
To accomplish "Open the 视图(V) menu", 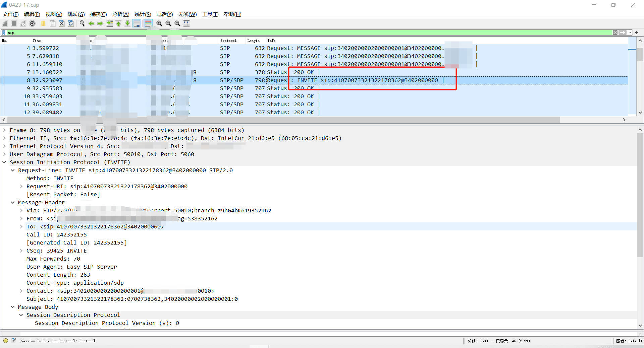I will 54,14.
